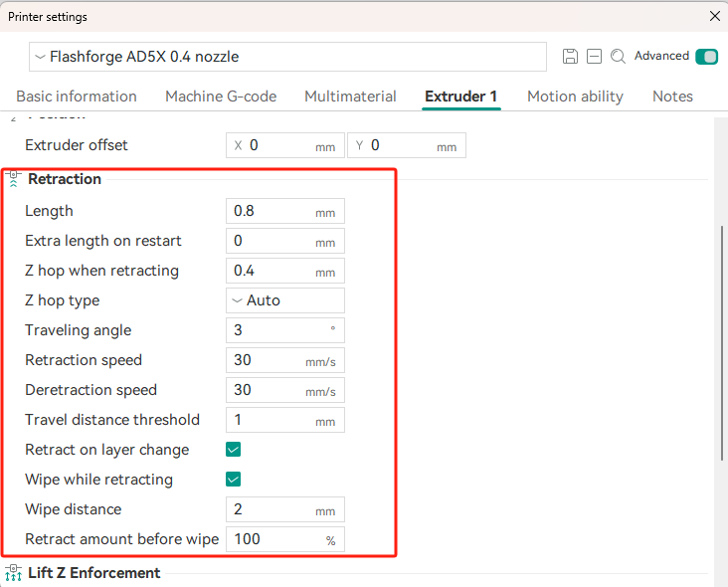This screenshot has width=728, height=587.
Task: Open the settings search magnifier icon
Action: (x=618, y=56)
